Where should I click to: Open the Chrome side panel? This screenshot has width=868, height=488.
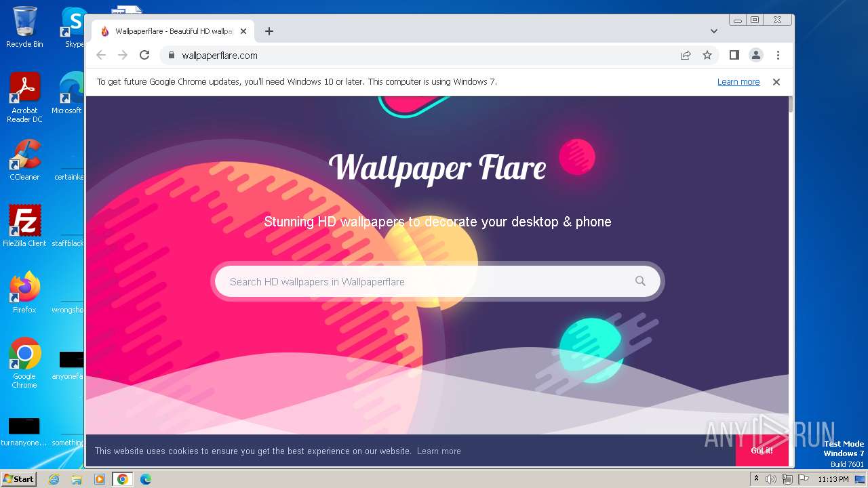(x=734, y=55)
